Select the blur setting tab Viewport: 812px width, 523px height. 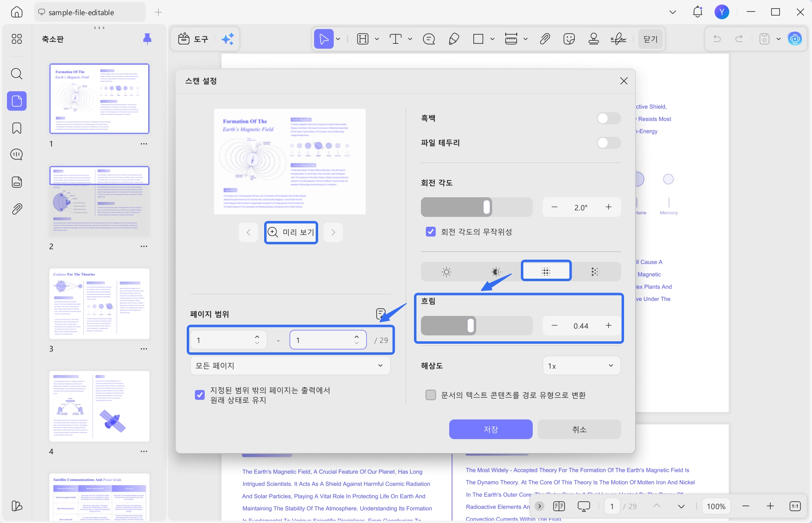pyautogui.click(x=546, y=272)
